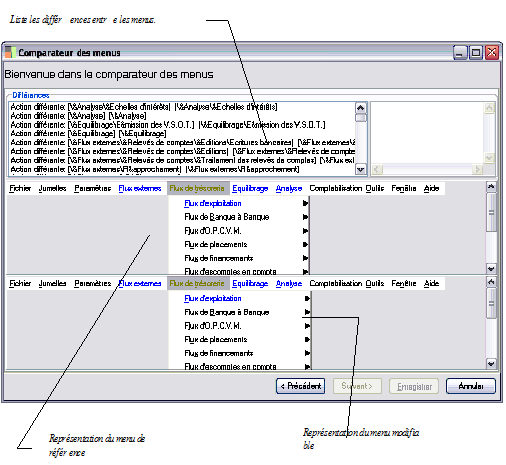Click the Comparateur des menus title bar icon
The image size is (506, 465).
10,52
